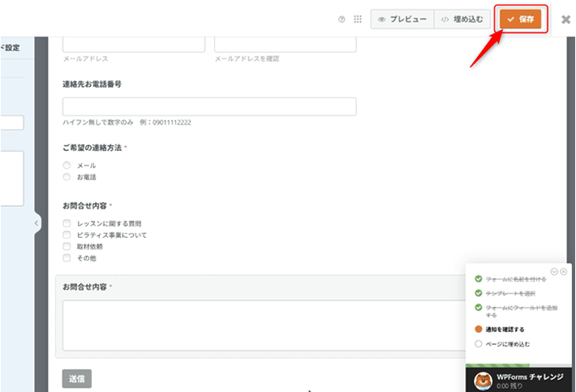Click the WPForms bear mascot icon

(x=483, y=381)
